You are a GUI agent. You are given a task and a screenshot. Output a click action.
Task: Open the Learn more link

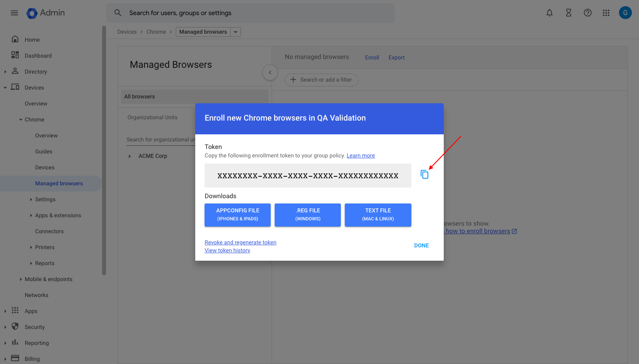tap(361, 156)
